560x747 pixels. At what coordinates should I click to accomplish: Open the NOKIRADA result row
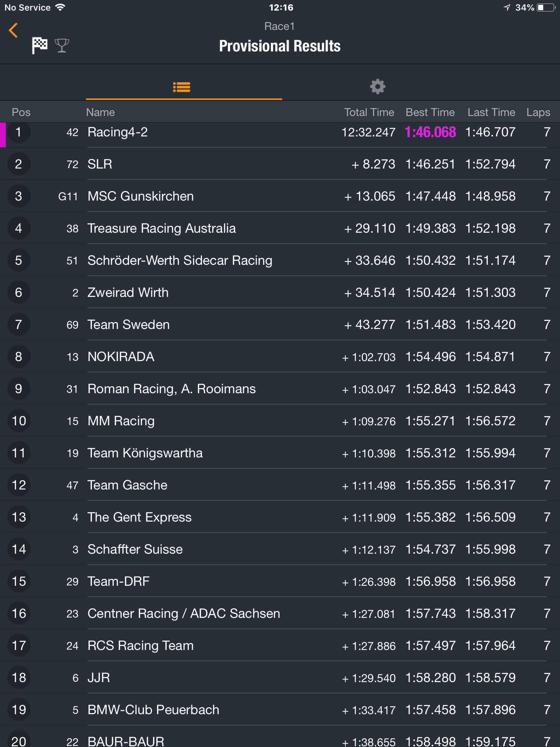pyautogui.click(x=280, y=357)
